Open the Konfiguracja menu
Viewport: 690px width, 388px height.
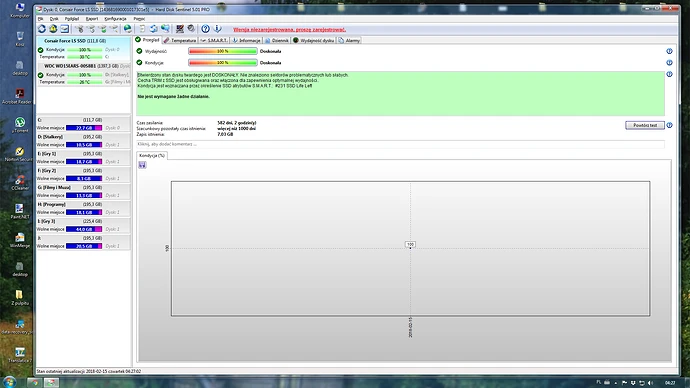pos(115,19)
